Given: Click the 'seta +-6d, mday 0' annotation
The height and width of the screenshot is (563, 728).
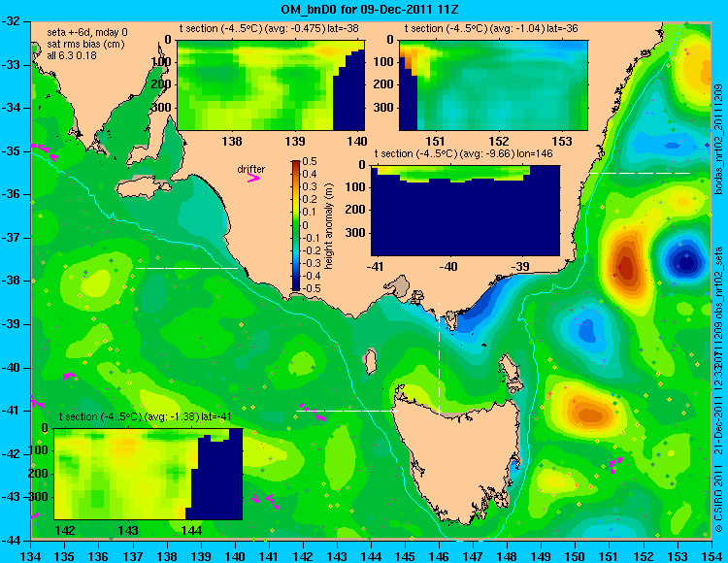Looking at the screenshot, I should coord(87,32).
